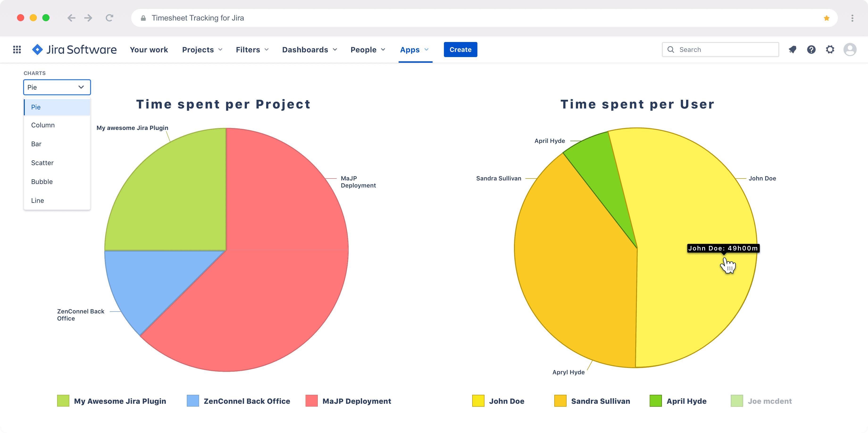Viewport: 868px width, 433px height.
Task: Open Your work page
Action: (x=149, y=50)
